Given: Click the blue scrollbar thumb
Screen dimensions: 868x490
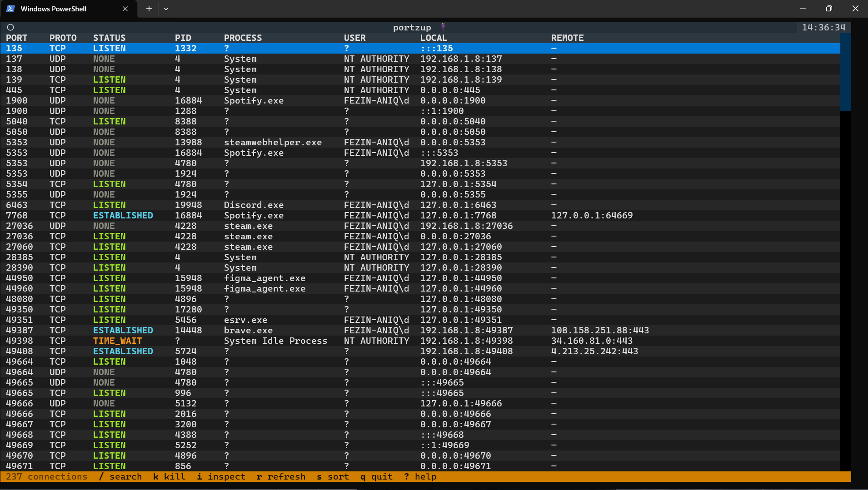Looking at the screenshot, I should (845, 72).
